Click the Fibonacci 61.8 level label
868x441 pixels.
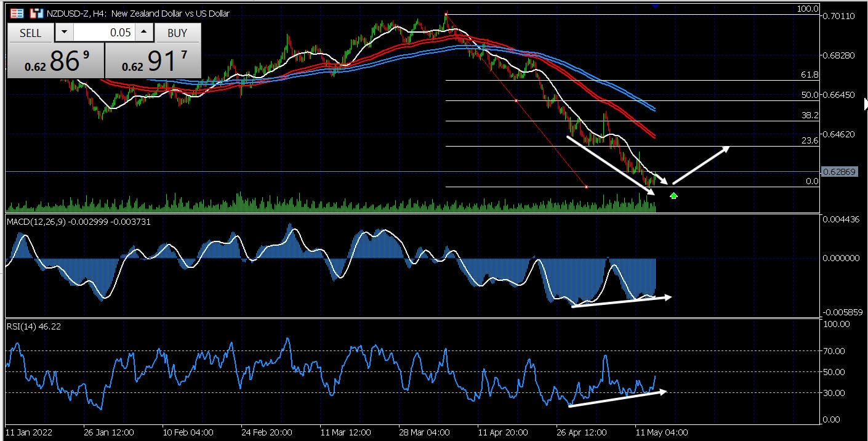tap(809, 75)
